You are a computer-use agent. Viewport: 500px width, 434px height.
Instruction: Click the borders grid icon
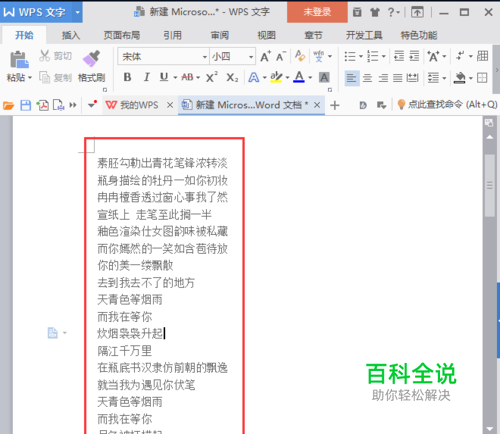[482, 78]
